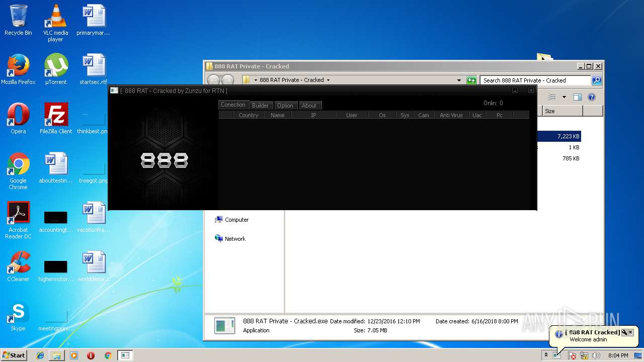Click the Explorer green refresh button

click(x=471, y=80)
